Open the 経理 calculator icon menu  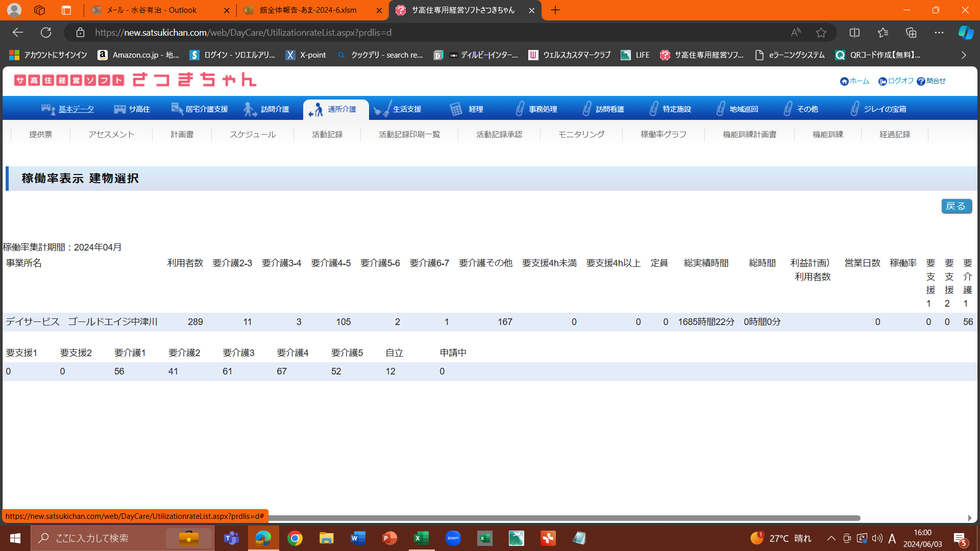(456, 109)
